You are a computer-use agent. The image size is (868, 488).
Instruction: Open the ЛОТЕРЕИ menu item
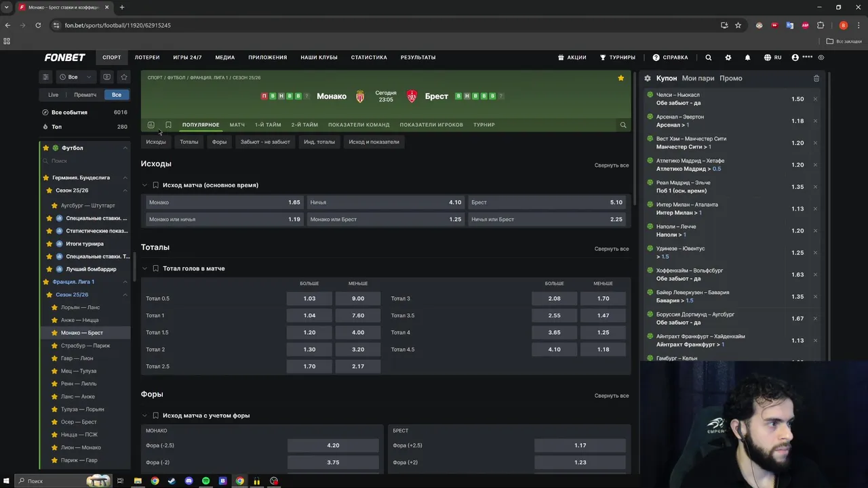point(147,58)
